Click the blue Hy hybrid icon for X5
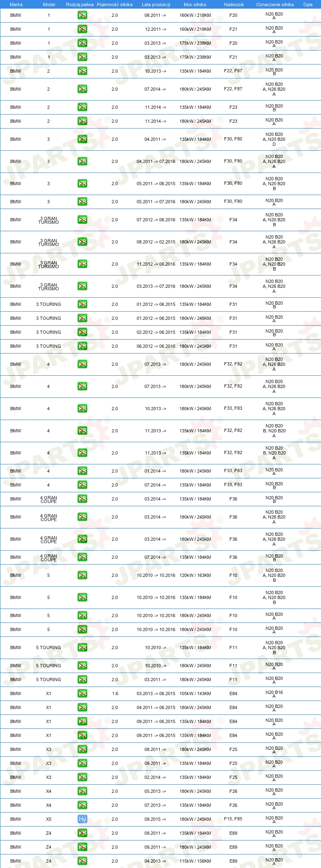321x868 pixels. (x=82, y=819)
